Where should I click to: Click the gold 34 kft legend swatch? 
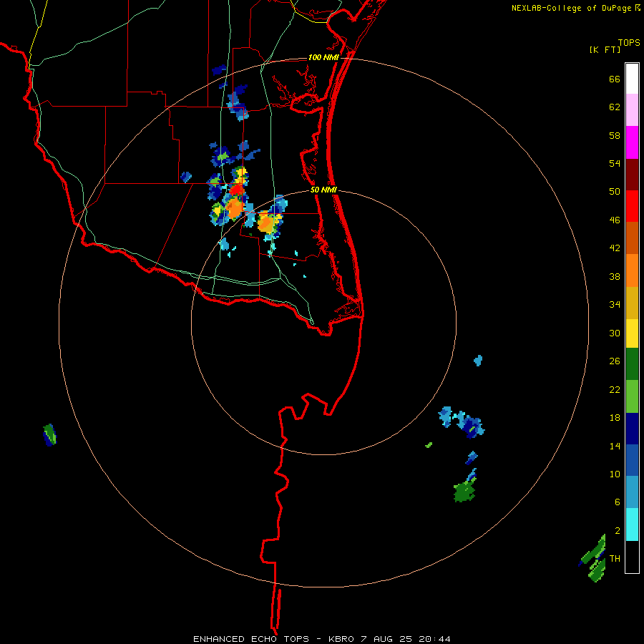click(x=632, y=303)
